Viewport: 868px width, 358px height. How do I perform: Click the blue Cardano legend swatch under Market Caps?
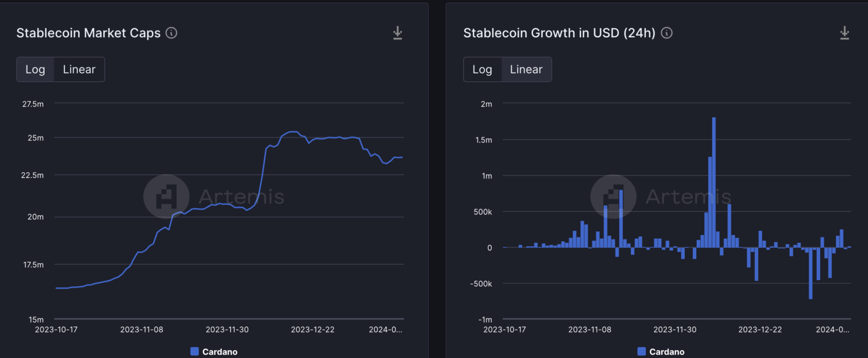pyautogui.click(x=194, y=352)
